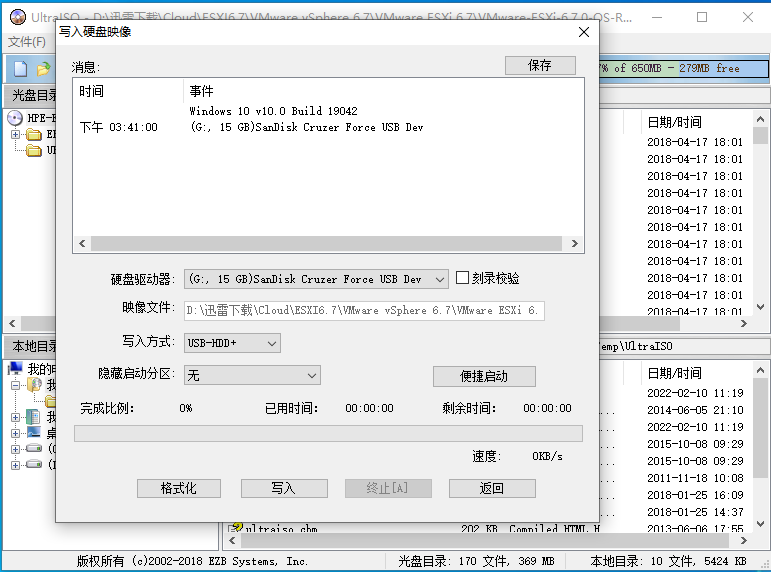Select the My Documents icon in local tree
The image size is (771, 572).
coord(33,417)
